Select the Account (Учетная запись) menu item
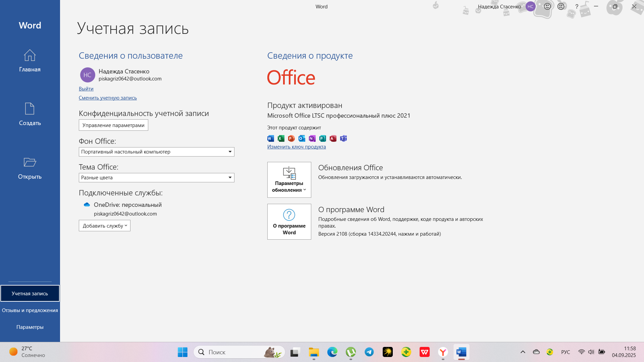 pyautogui.click(x=30, y=294)
